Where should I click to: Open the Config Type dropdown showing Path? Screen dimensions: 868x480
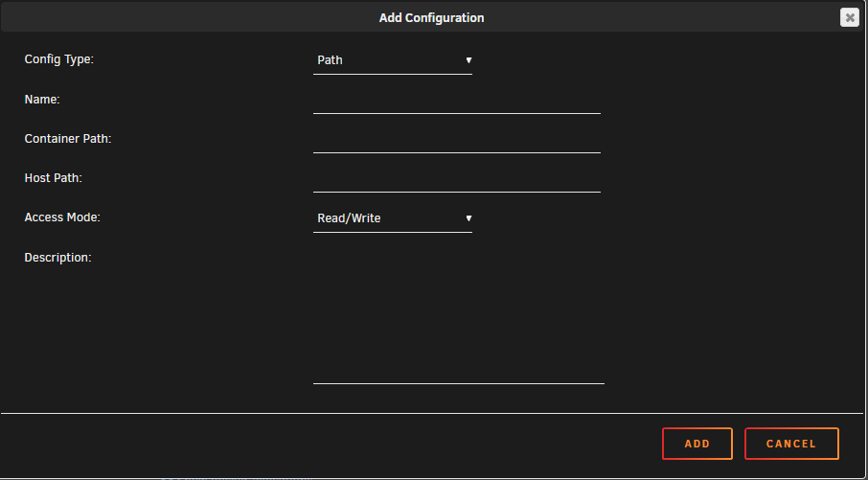pos(393,60)
